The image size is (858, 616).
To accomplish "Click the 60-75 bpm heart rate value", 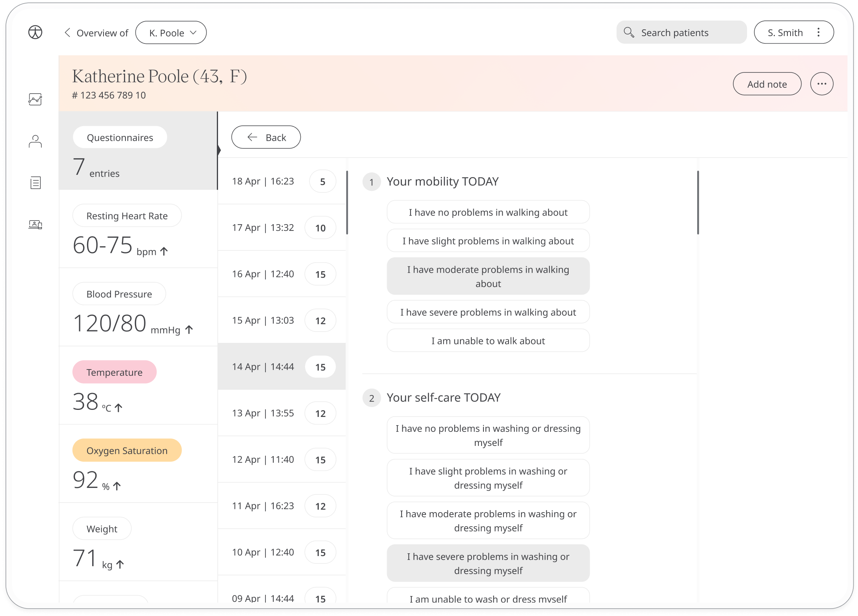I will [x=115, y=246].
